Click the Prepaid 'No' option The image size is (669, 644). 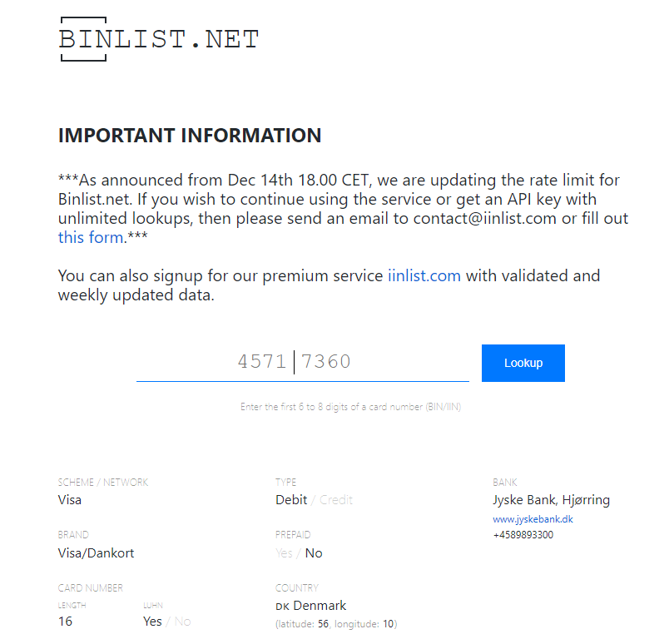tap(314, 553)
